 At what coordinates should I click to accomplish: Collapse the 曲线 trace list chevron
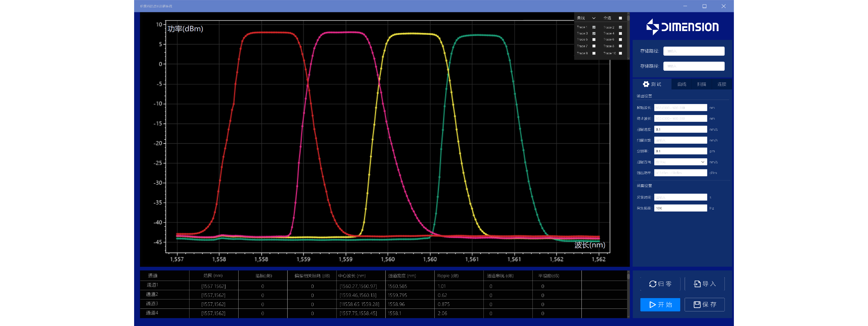tap(594, 18)
